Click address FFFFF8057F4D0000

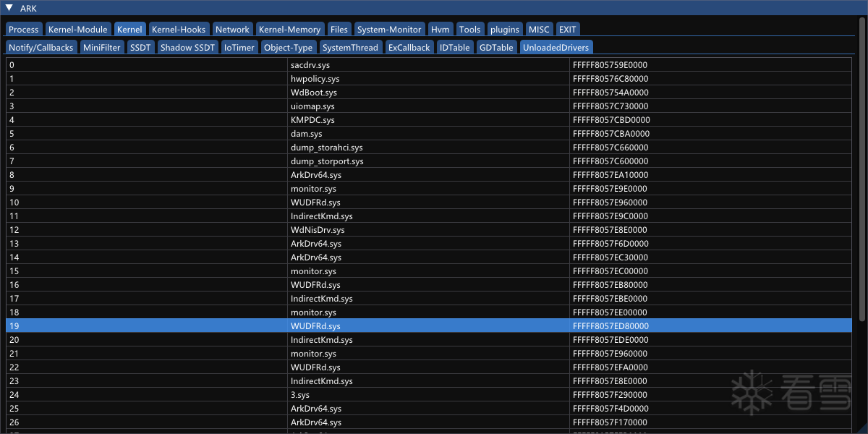pos(610,409)
